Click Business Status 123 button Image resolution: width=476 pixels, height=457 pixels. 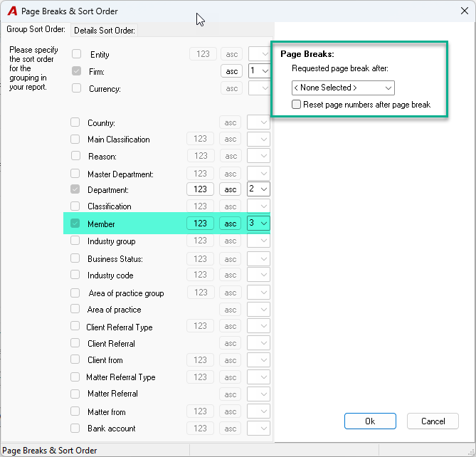point(201,259)
